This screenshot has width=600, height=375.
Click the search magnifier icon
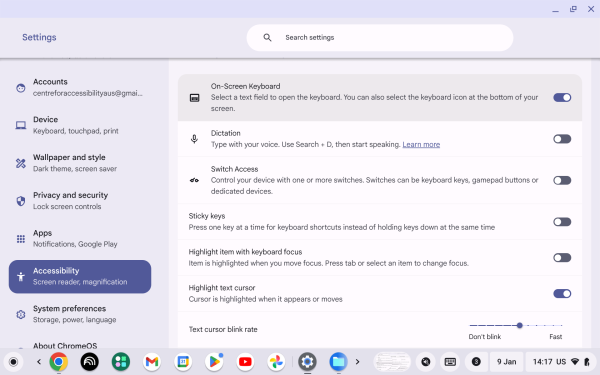coord(267,38)
